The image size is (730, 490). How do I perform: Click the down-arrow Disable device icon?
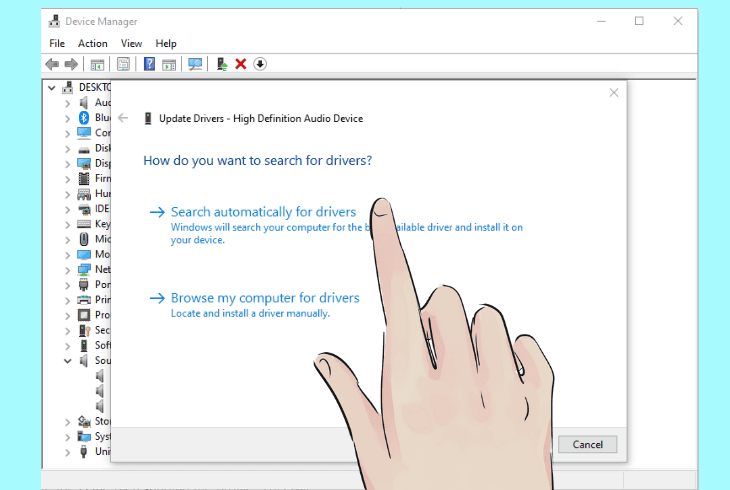[260, 64]
